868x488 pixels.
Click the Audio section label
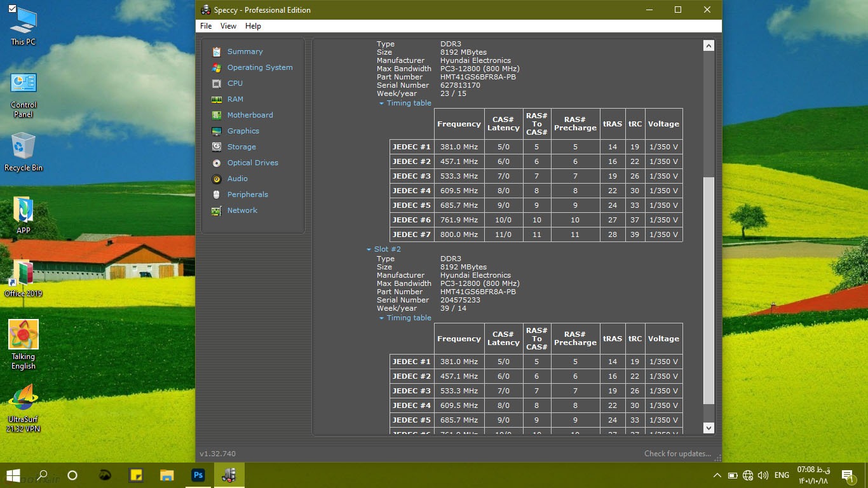tap(238, 179)
